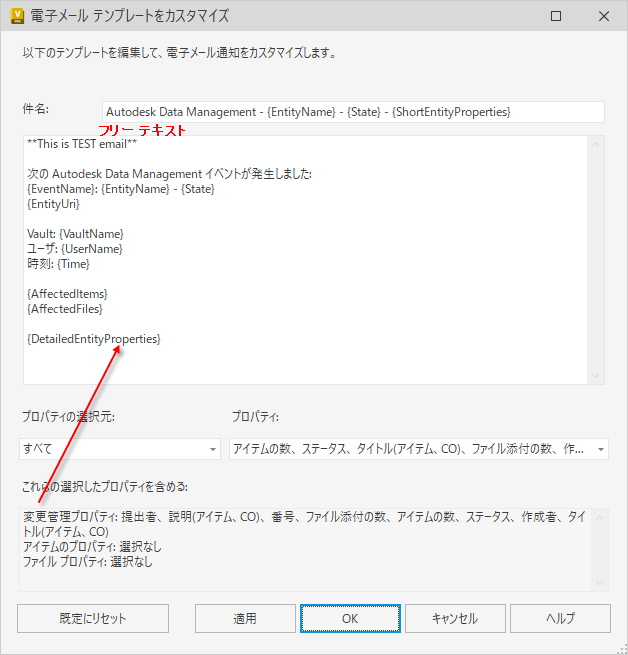Click the 次の Autodesk Data Management イベント line
Image resolution: width=628 pixels, height=655 pixels.
tap(169, 174)
